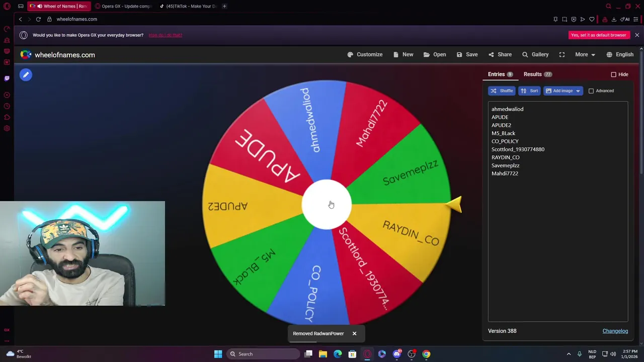Open the wheel Gallery
The width and height of the screenshot is (644, 362).
coord(535,54)
